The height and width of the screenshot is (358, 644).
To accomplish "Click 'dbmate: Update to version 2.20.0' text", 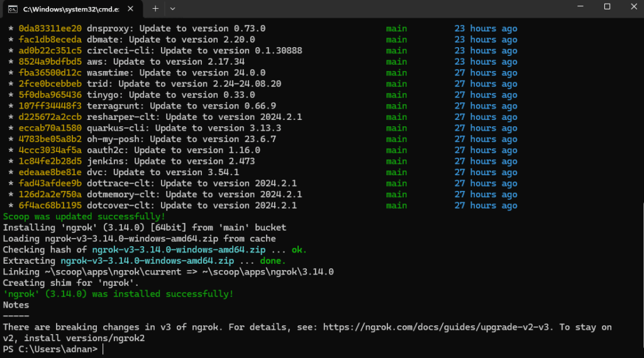I will (x=171, y=40).
